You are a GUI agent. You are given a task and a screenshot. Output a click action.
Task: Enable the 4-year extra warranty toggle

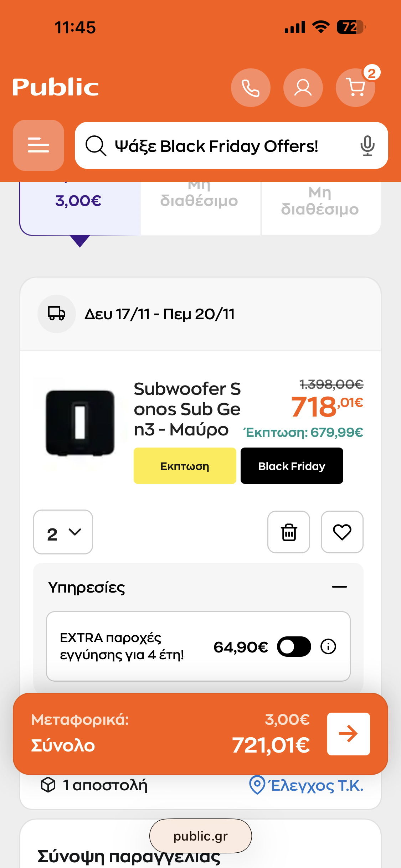tap(294, 646)
